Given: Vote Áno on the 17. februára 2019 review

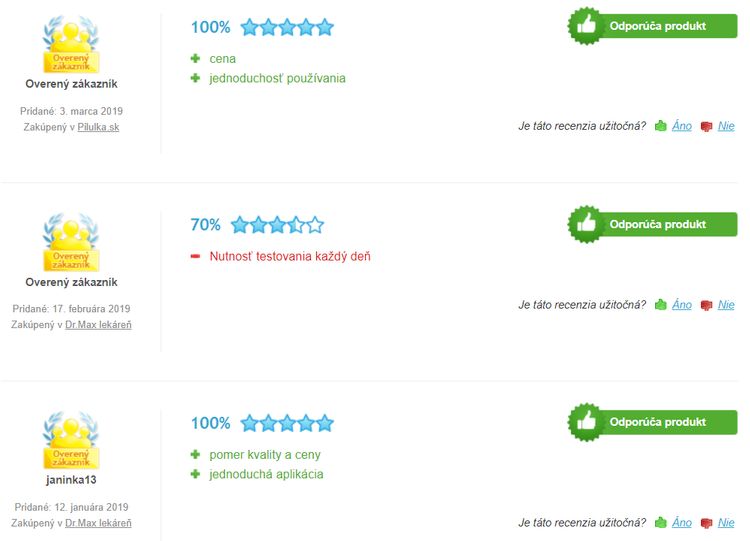Looking at the screenshot, I should [x=682, y=305].
